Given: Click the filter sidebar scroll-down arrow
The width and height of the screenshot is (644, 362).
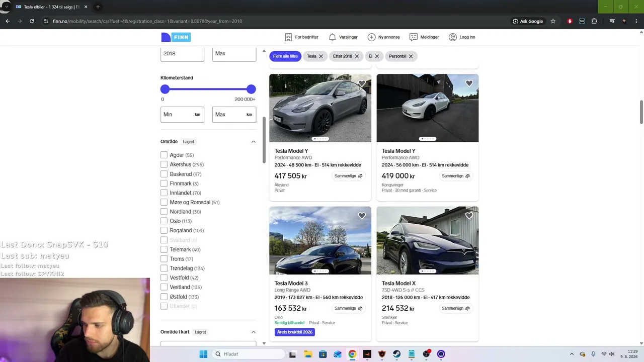Looking at the screenshot, I should (x=264, y=343).
